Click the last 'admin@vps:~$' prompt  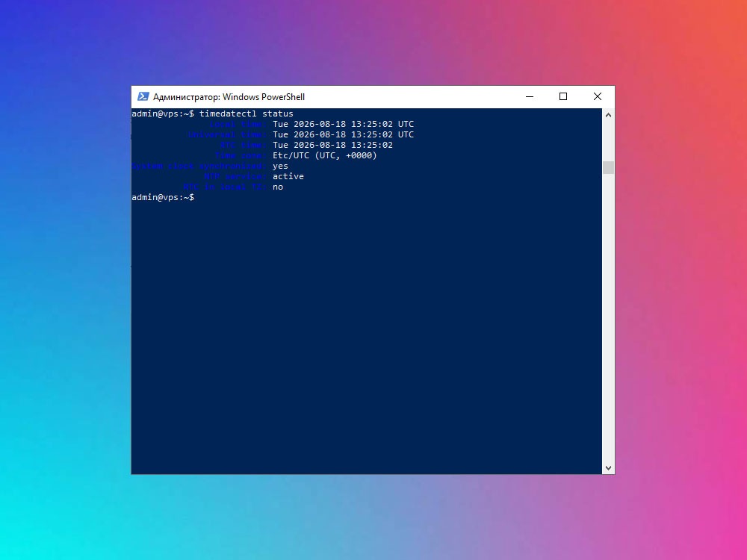163,197
